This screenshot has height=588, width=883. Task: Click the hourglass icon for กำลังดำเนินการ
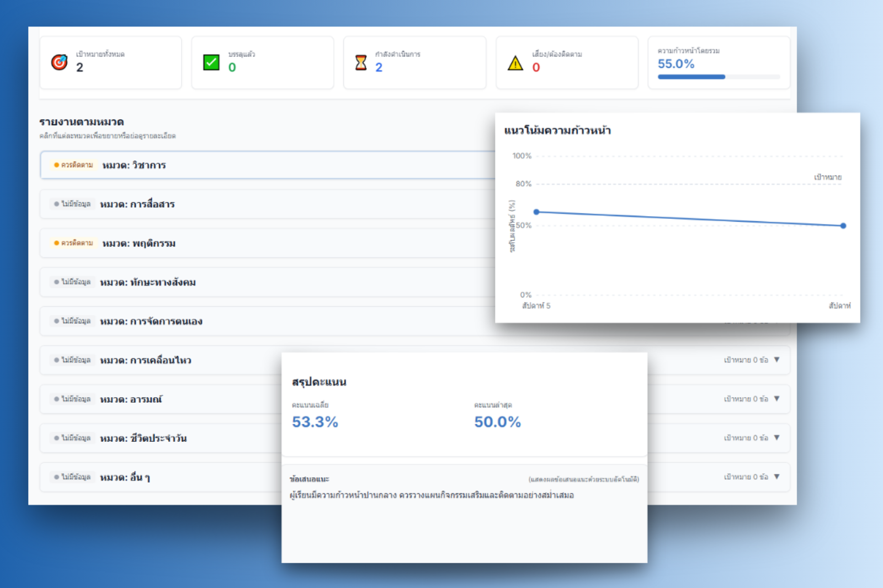[361, 62]
